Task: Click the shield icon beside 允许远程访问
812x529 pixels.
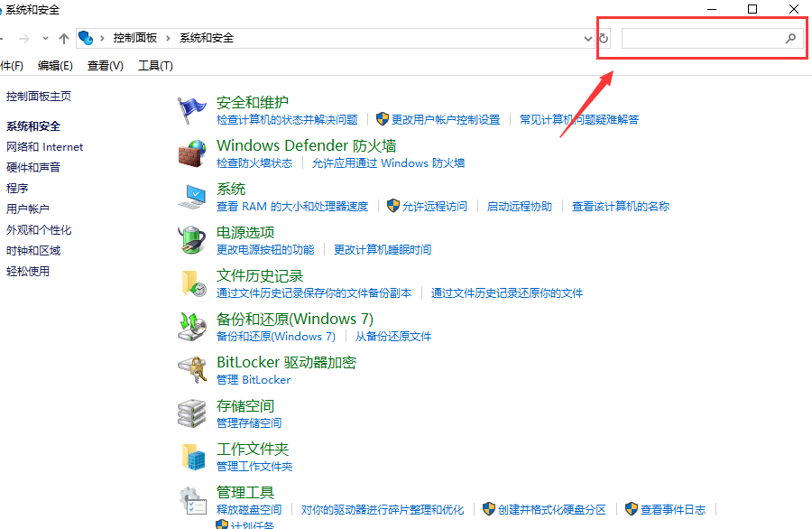Action: 393,206
